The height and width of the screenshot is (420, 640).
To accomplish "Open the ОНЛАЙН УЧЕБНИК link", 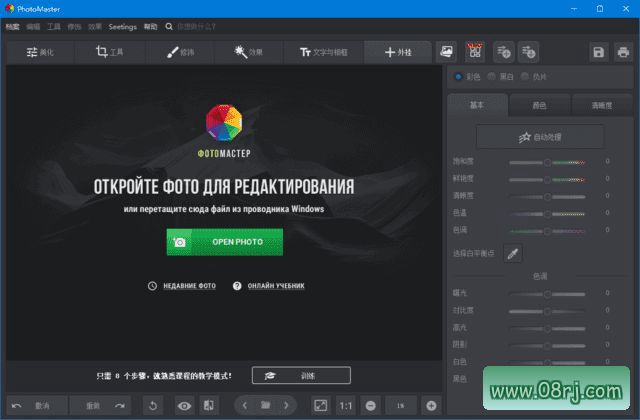I will point(276,286).
